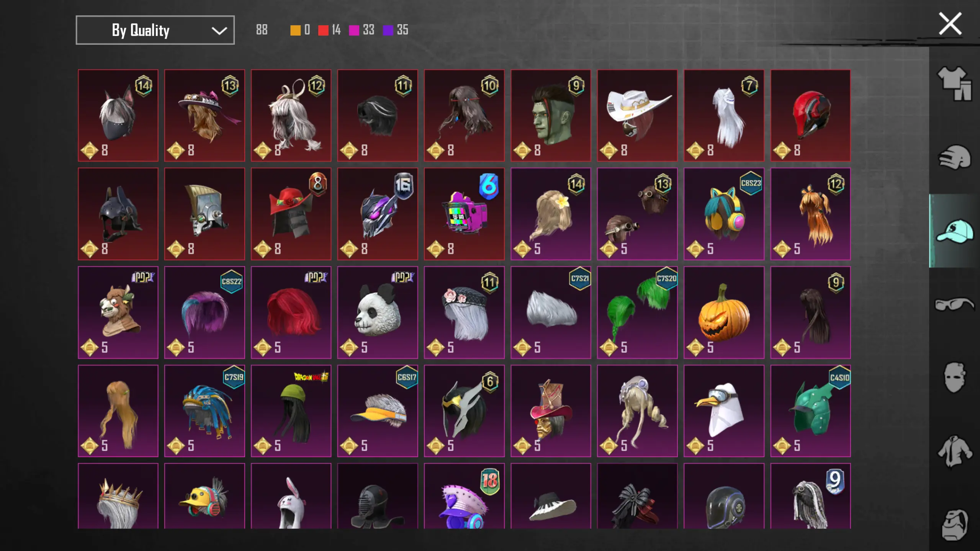Expand the By Quality sort dropdown
This screenshot has height=551, width=980.
(155, 30)
